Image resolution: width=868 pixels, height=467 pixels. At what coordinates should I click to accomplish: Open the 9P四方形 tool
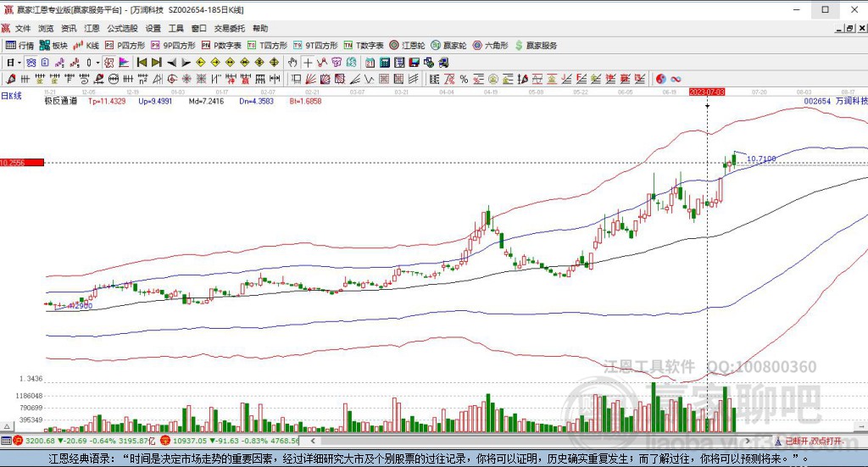coord(173,46)
